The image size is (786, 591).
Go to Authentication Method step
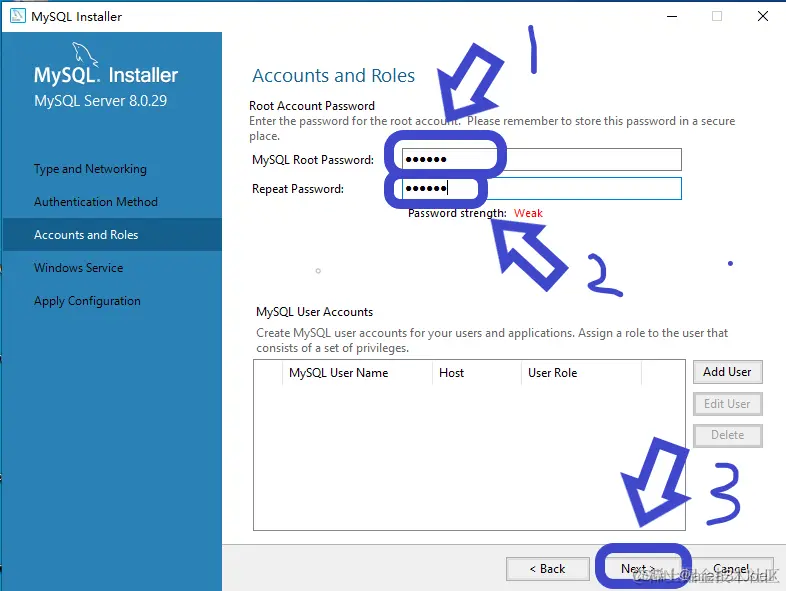coord(96,202)
